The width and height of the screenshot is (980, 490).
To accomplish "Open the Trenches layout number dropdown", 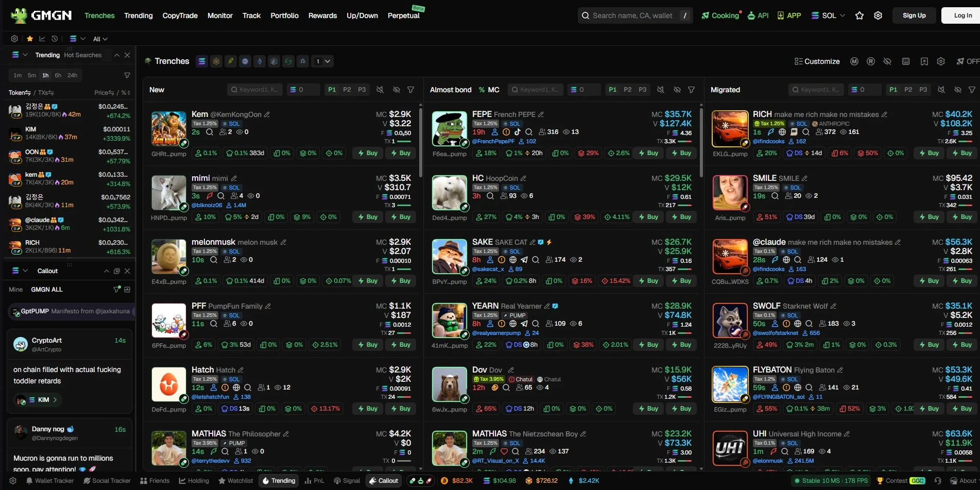I will tap(323, 61).
